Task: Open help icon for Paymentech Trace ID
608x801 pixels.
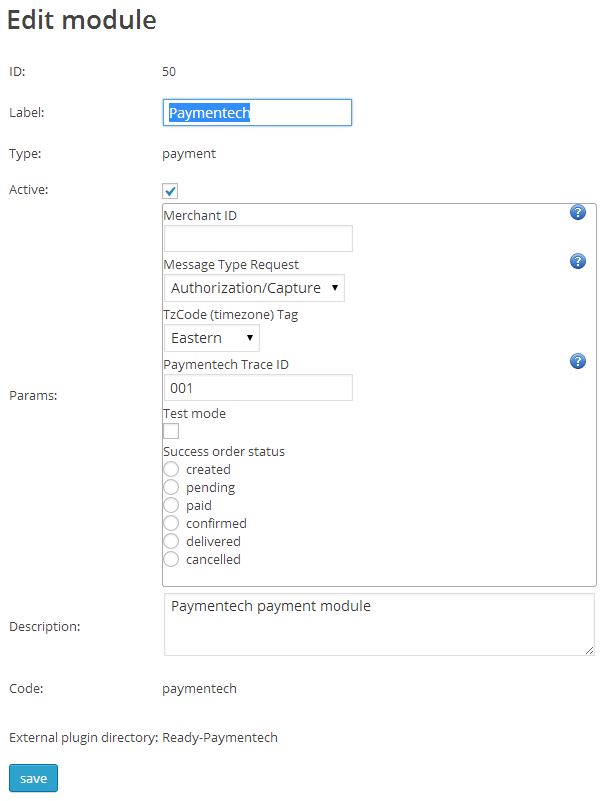Action: pyautogui.click(x=577, y=361)
